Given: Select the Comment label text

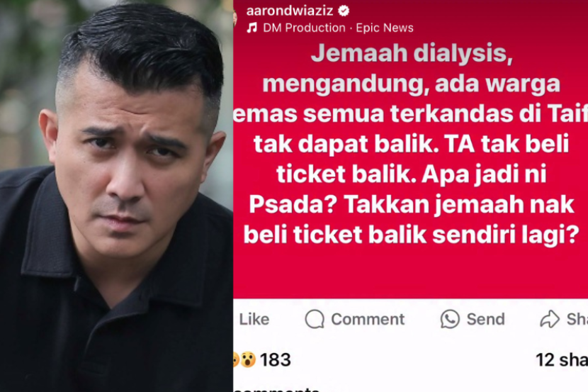Looking at the screenshot, I should [368, 319].
